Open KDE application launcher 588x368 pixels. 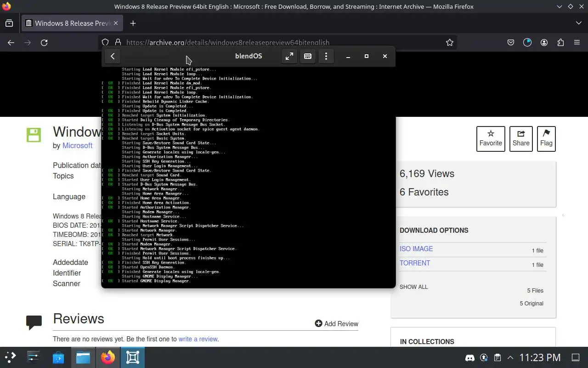click(x=10, y=357)
